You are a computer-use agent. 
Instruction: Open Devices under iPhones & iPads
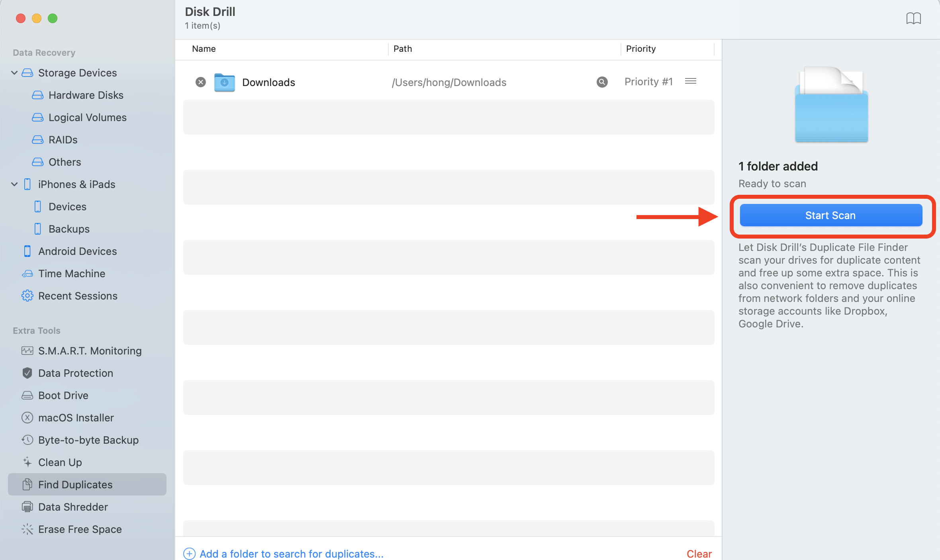pos(67,207)
